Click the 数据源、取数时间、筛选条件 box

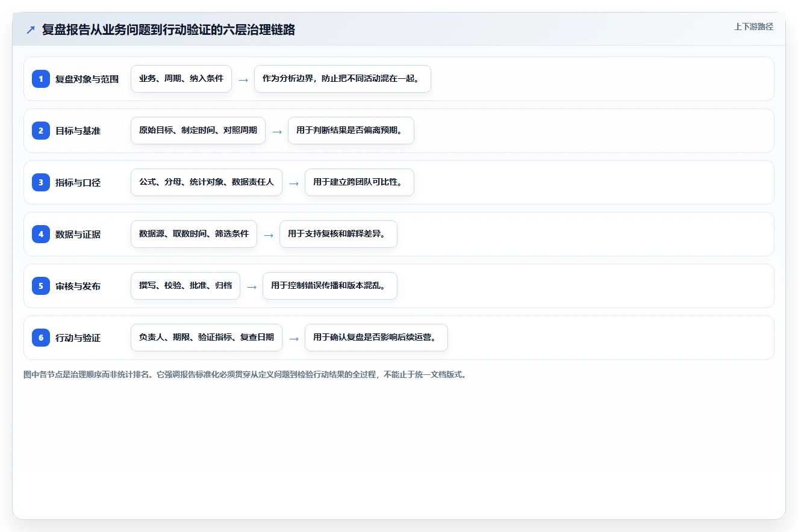(194, 234)
